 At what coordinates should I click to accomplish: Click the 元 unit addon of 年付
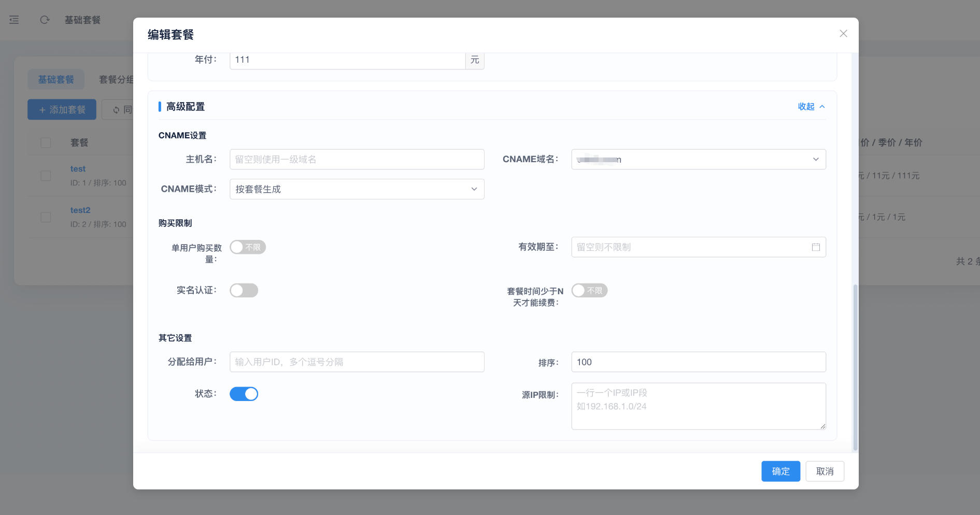point(475,60)
